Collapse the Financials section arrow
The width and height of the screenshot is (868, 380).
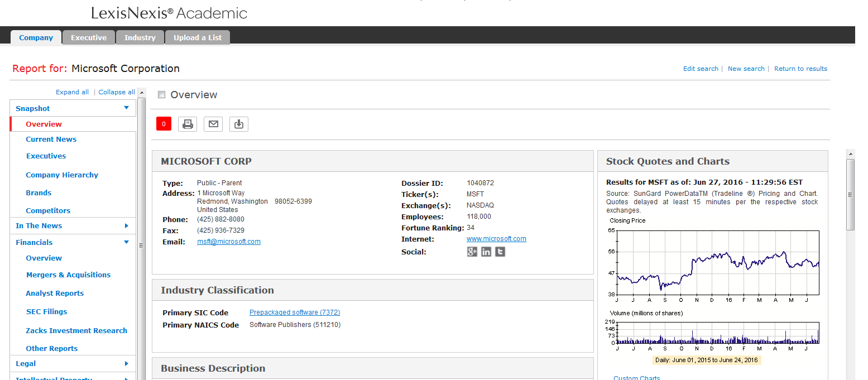[126, 242]
